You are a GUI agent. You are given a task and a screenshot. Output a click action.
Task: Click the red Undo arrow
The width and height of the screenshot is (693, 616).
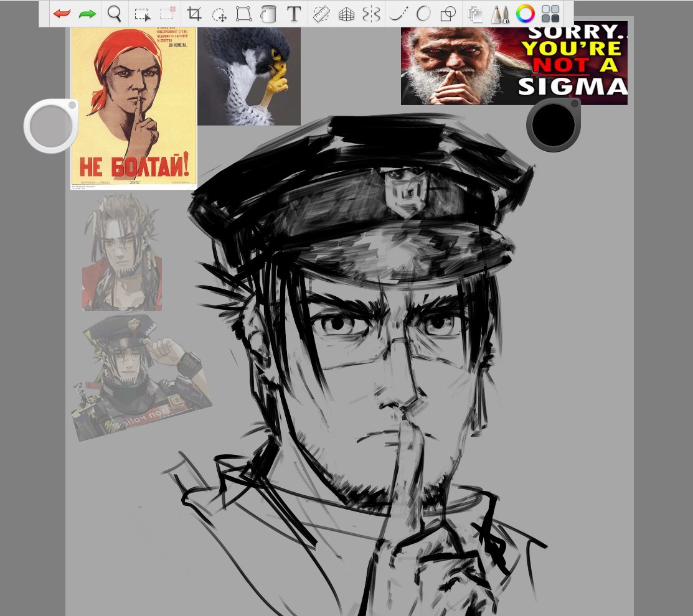coord(62,14)
